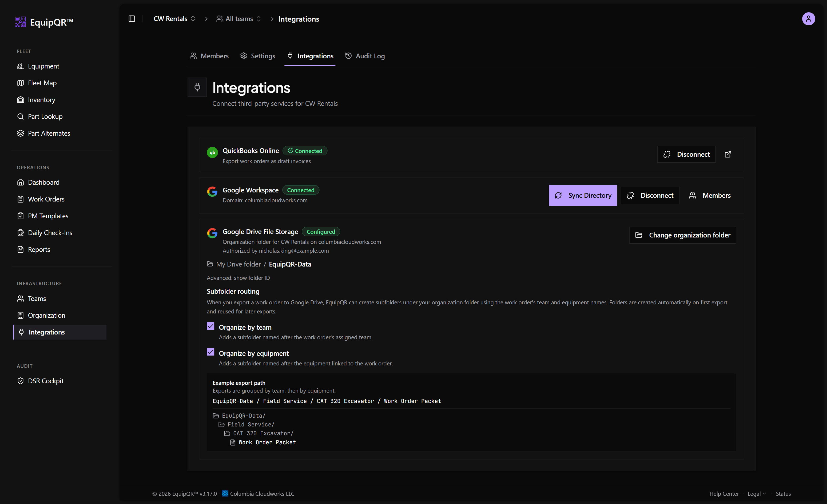Image resolution: width=827 pixels, height=504 pixels.
Task: Click the Columbia Cloudworks LLC footer text
Action: 262,493
